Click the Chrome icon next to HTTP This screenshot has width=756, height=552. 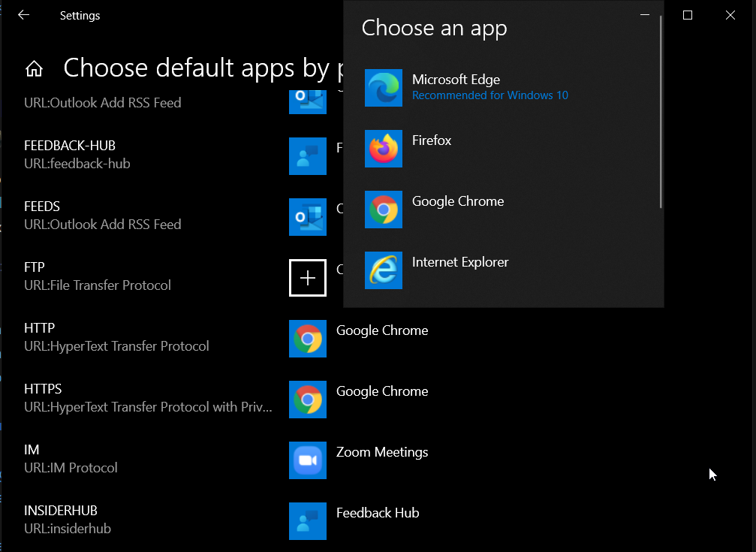click(x=308, y=339)
